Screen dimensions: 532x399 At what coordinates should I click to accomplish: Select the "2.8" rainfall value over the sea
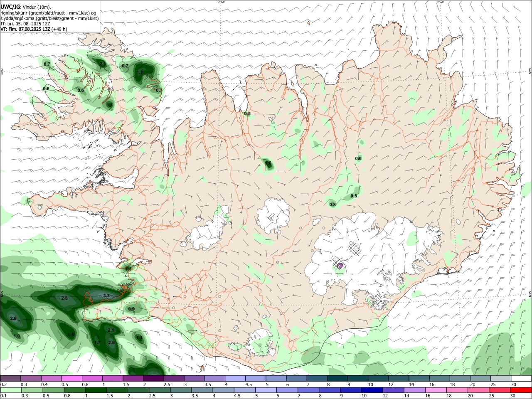coord(64,298)
